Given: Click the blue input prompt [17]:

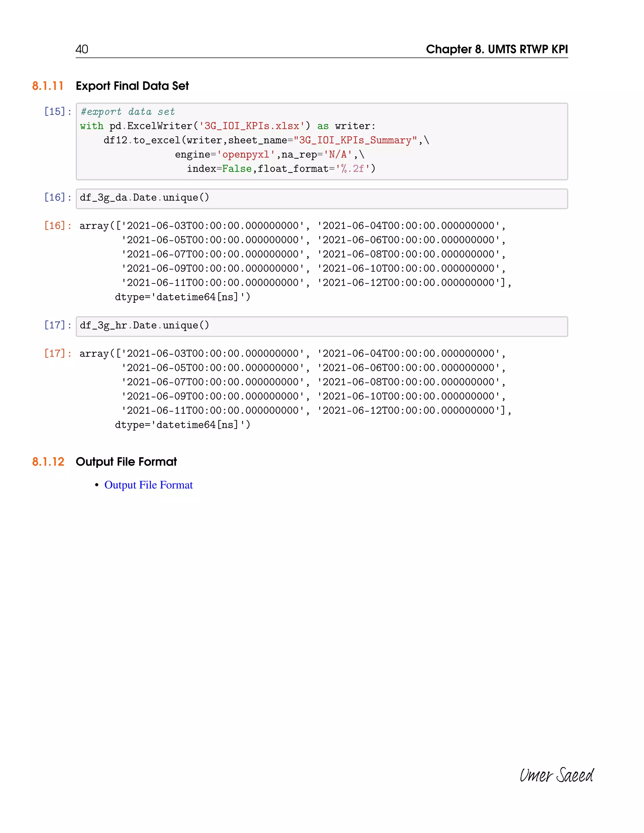Looking at the screenshot, I should [58, 325].
